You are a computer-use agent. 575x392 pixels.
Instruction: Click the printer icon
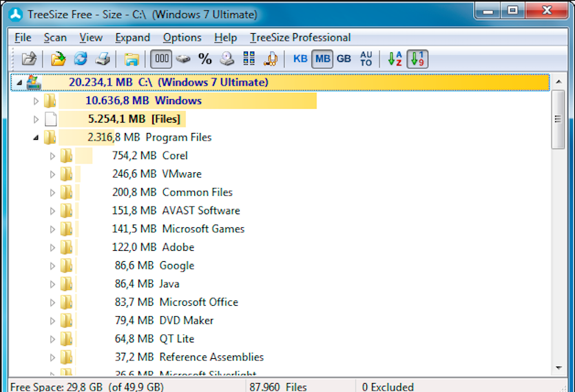pos(103,59)
